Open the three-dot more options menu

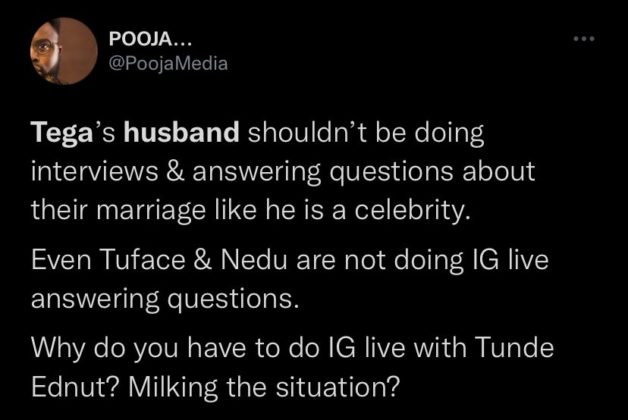pyautogui.click(x=584, y=39)
